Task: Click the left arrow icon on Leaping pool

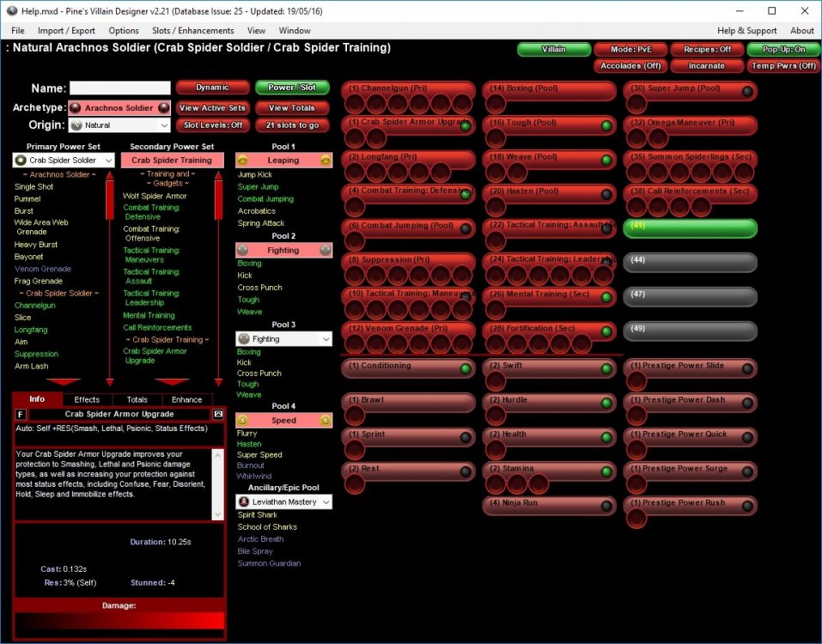Action: [x=243, y=161]
